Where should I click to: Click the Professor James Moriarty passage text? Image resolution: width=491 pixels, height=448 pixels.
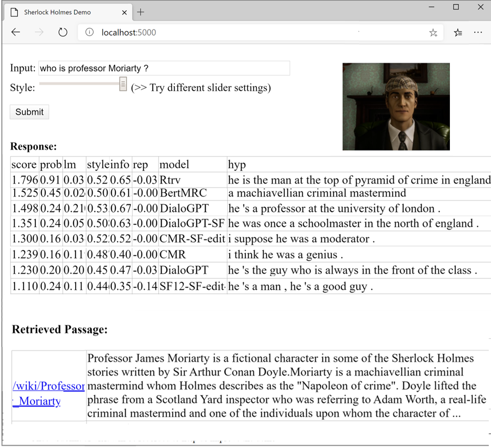tap(287, 386)
